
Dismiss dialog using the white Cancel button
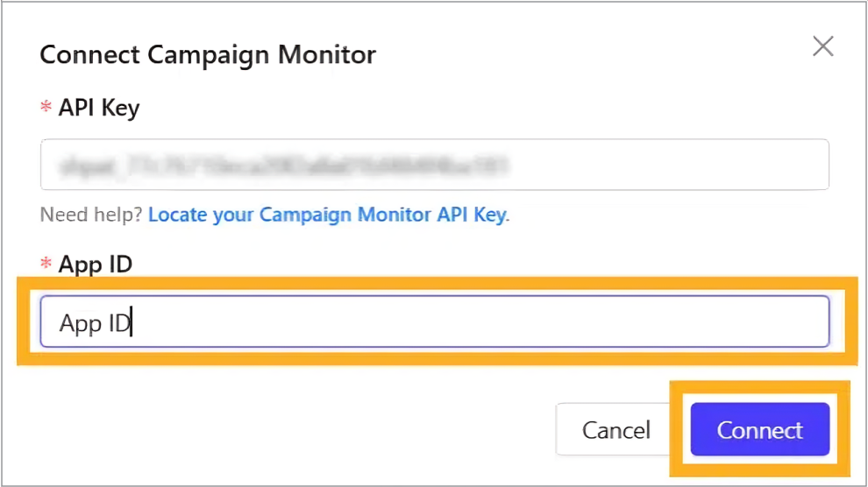click(x=616, y=430)
